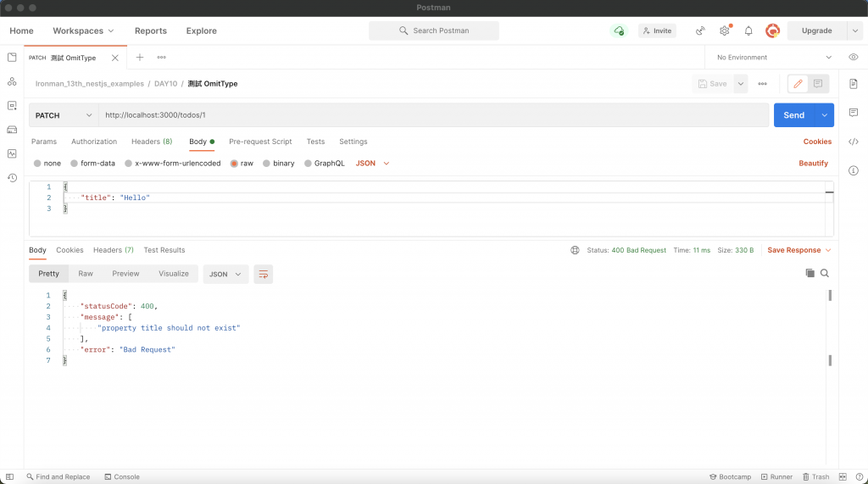Image resolution: width=868 pixels, height=484 pixels.
Task: Click Beautify link
Action: tap(813, 164)
